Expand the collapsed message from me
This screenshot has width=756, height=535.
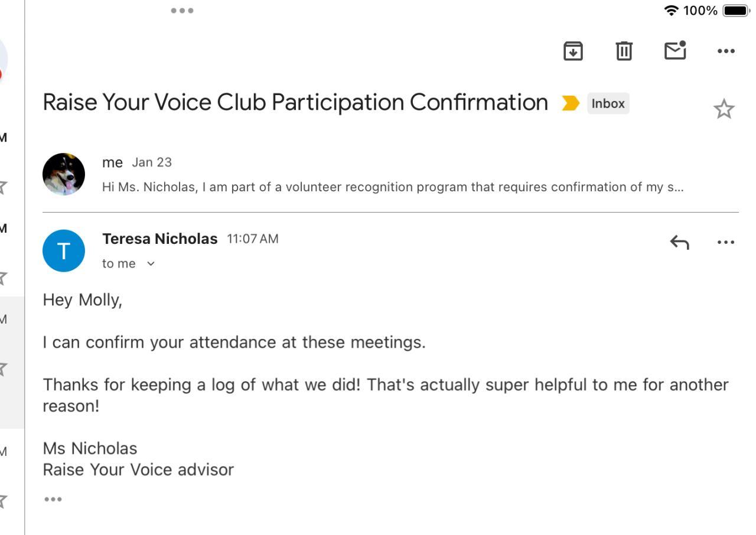pos(392,187)
